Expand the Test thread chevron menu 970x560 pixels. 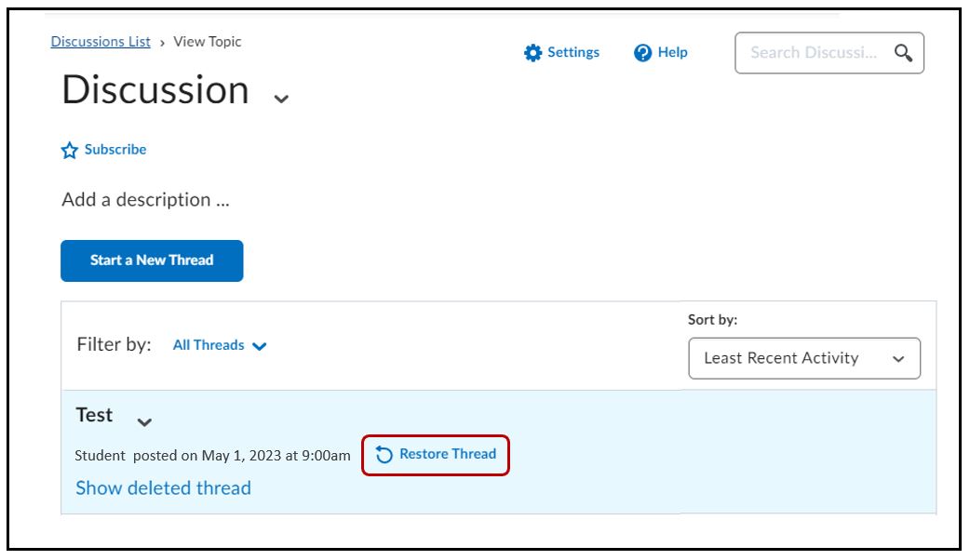(x=144, y=422)
